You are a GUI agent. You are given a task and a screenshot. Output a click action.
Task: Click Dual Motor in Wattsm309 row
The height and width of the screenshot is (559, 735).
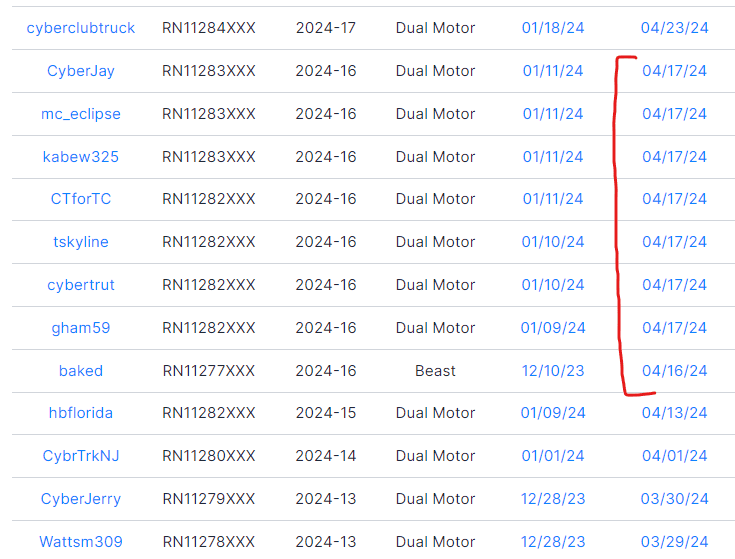point(435,542)
